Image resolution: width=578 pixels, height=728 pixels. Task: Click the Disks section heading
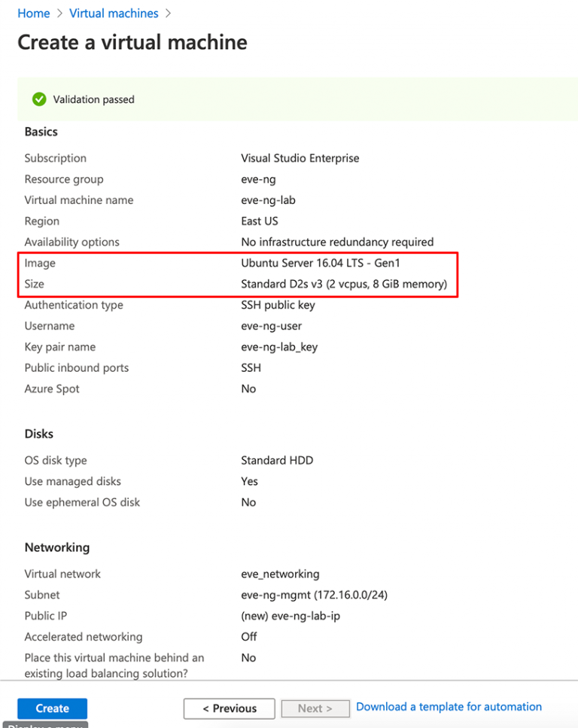pos(38,434)
